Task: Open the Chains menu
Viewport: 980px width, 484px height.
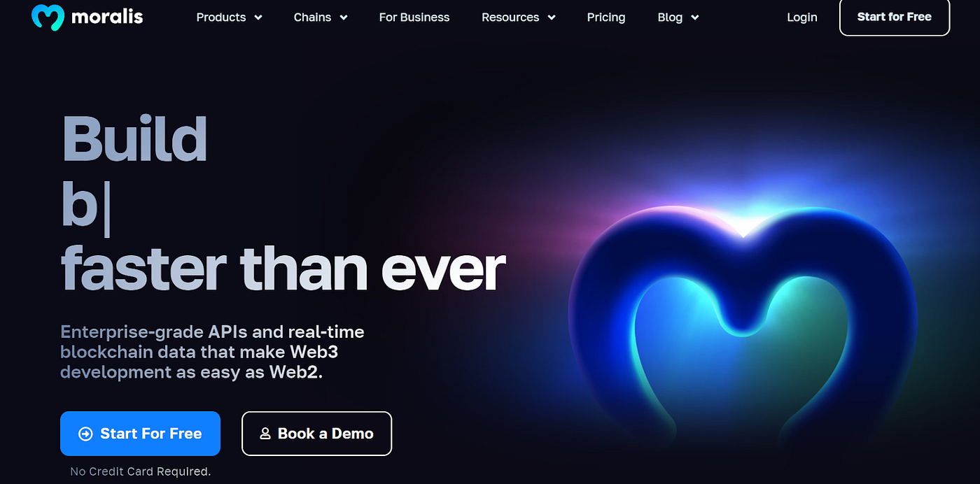Action: point(321,17)
